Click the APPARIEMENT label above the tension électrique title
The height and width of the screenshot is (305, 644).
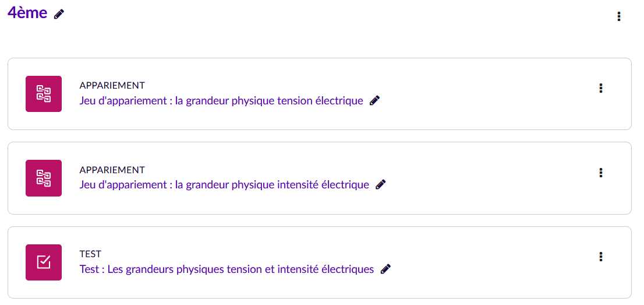pos(112,86)
